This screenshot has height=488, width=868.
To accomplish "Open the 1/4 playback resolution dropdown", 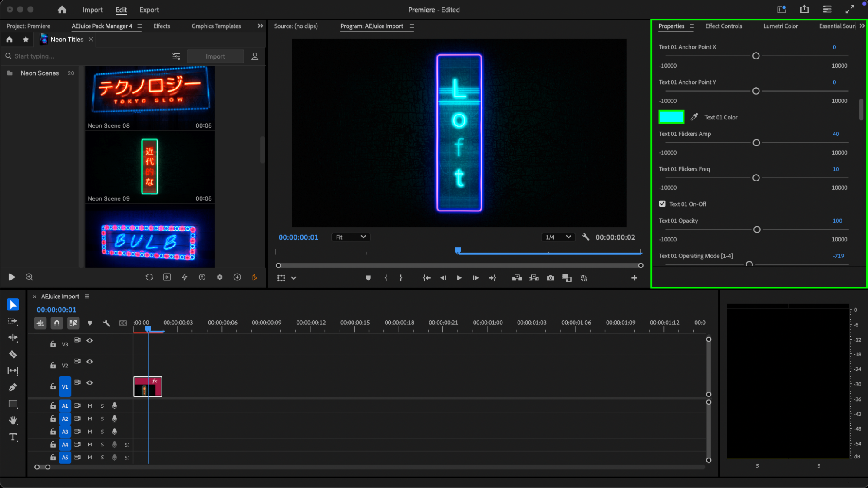I will click(558, 237).
